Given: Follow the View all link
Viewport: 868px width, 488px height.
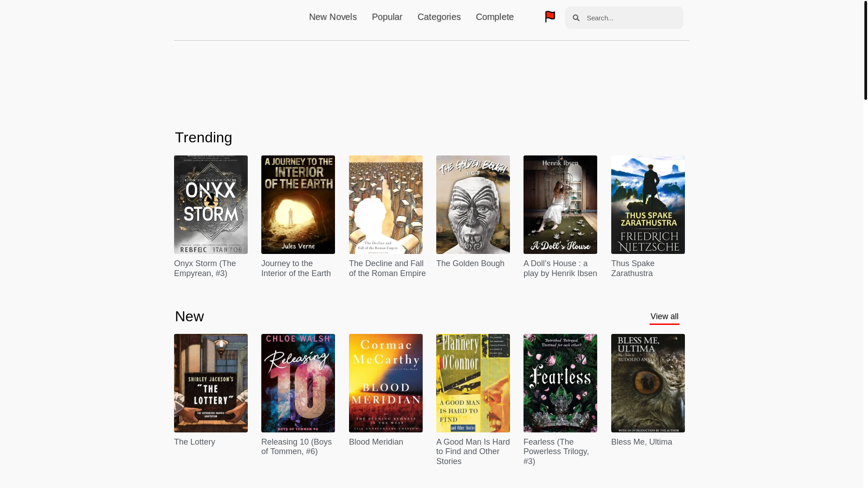Looking at the screenshot, I should coord(664,317).
